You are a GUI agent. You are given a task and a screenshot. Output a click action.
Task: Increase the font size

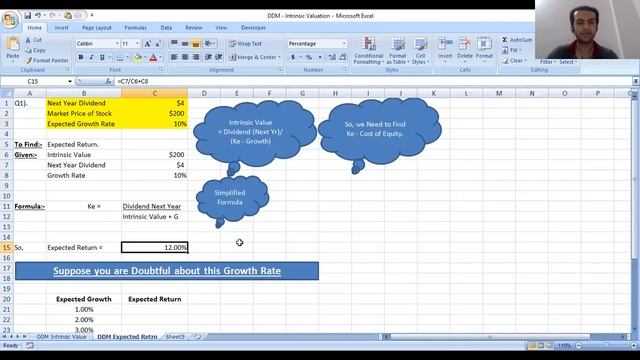pyautogui.click(x=147, y=44)
